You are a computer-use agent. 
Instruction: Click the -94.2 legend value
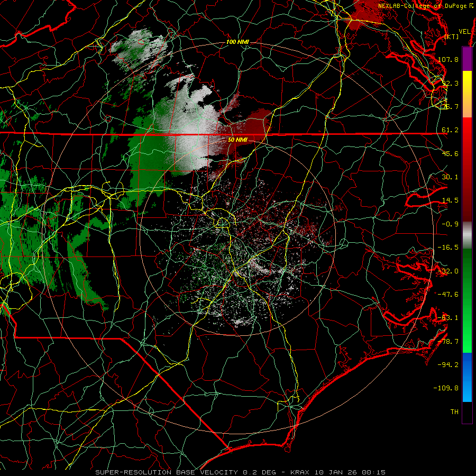[x=448, y=365]
